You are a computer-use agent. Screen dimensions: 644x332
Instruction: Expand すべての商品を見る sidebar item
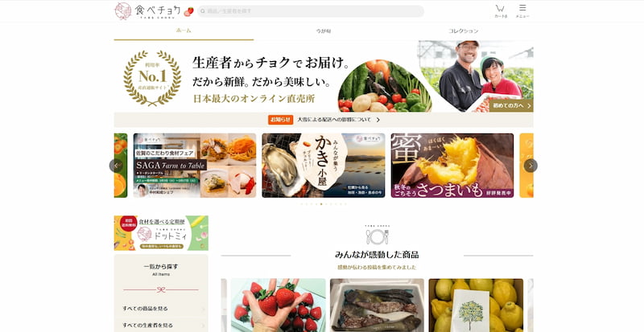(x=161, y=308)
